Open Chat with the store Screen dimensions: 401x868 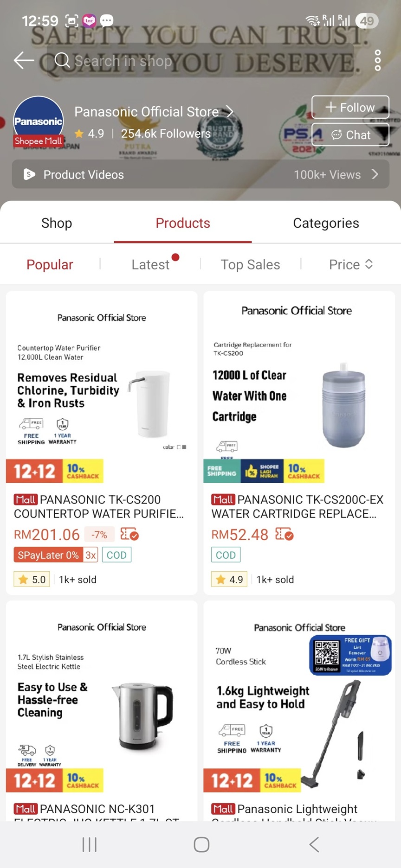[350, 135]
